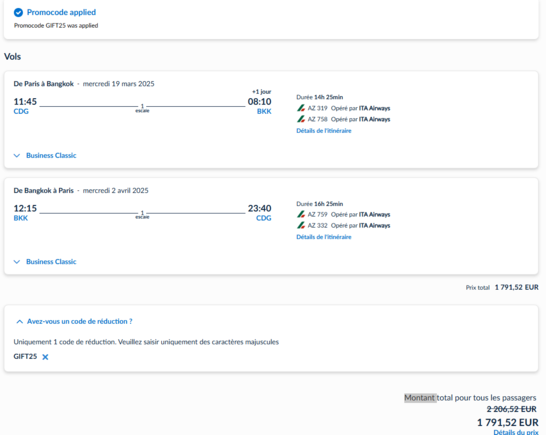Collapse the 'Avez-vous un code de réduction' section
The width and height of the screenshot is (546, 435).
click(20, 321)
